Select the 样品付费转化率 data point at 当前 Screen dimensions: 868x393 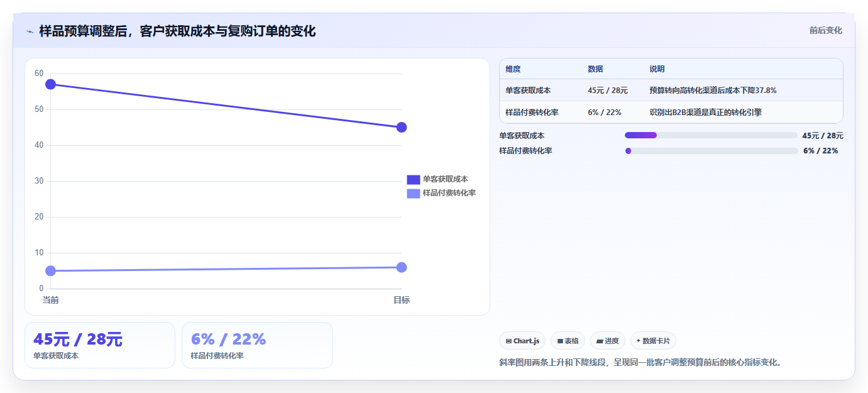point(51,271)
